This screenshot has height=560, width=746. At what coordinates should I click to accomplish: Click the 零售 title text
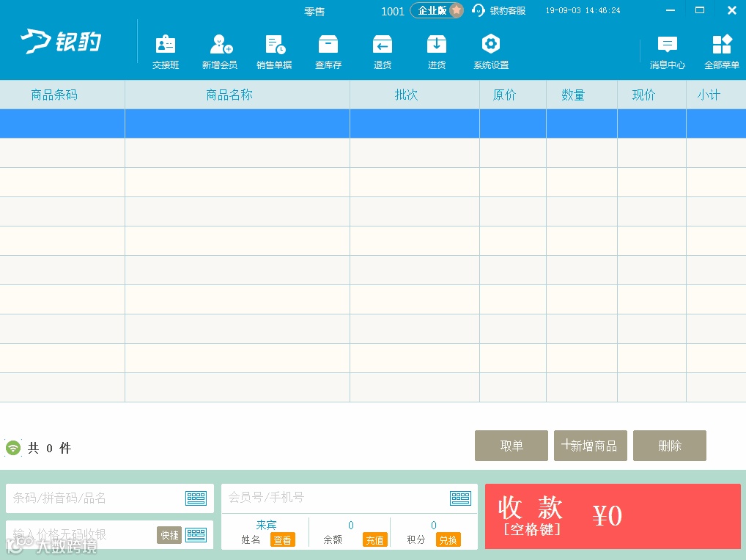[314, 11]
